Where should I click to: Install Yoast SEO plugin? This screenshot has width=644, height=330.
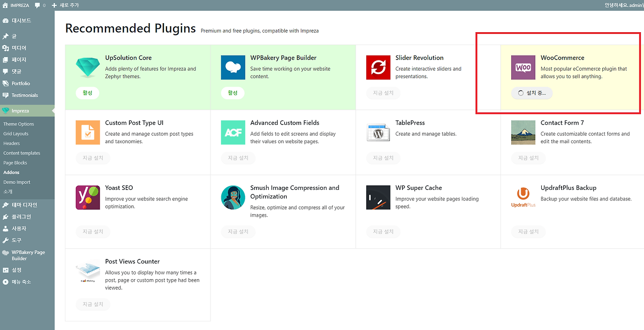coord(93,231)
